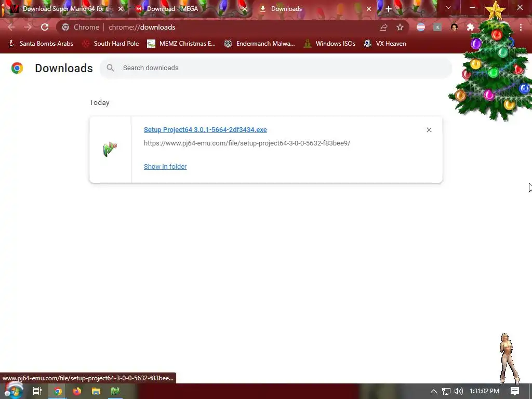Click the striped flag extension icon
532x399 pixels.
(x=421, y=27)
